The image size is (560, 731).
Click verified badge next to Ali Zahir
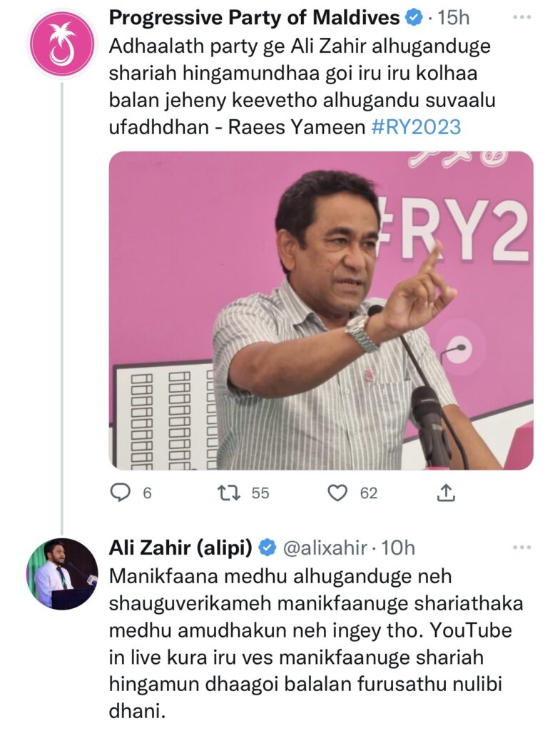point(267,548)
